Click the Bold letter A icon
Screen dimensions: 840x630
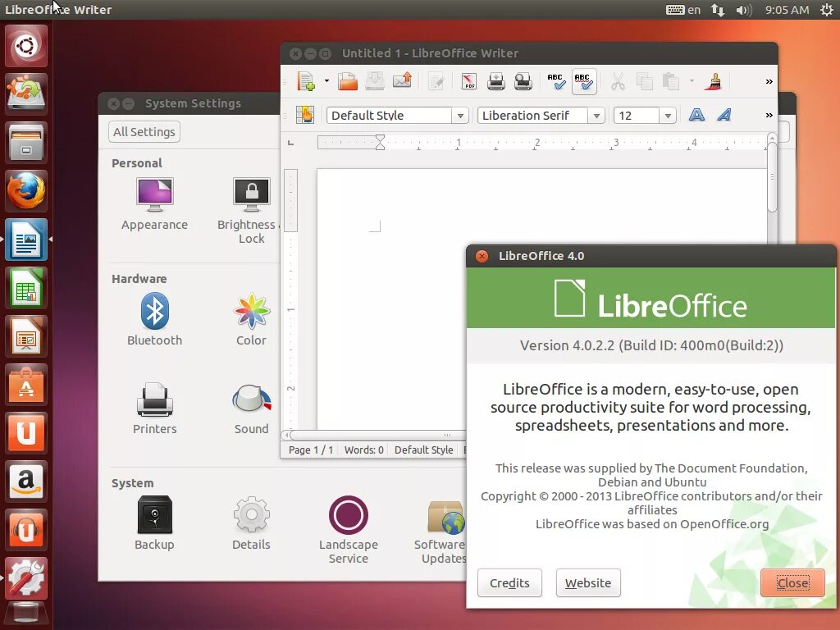pos(696,115)
